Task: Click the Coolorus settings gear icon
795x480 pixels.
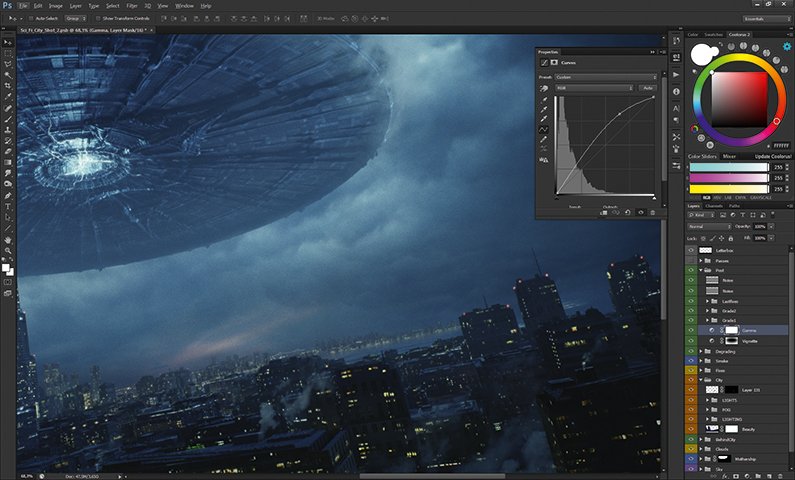Action: (786, 47)
